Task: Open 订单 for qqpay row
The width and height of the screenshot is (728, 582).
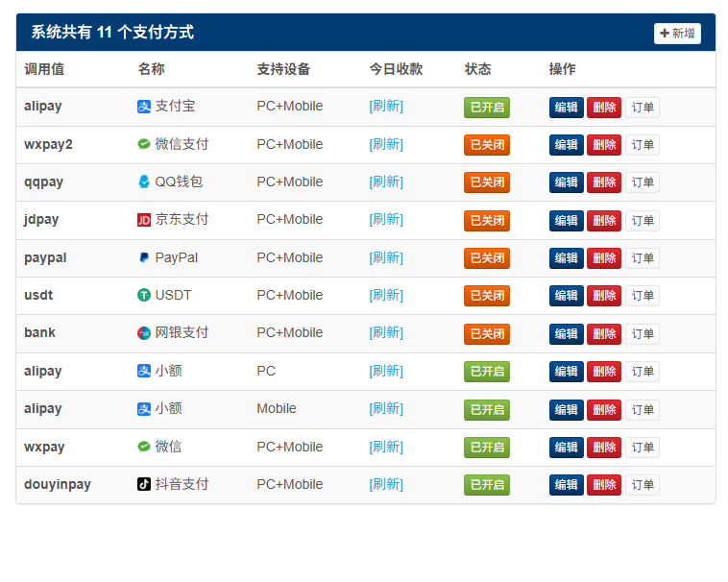Action: 643,182
